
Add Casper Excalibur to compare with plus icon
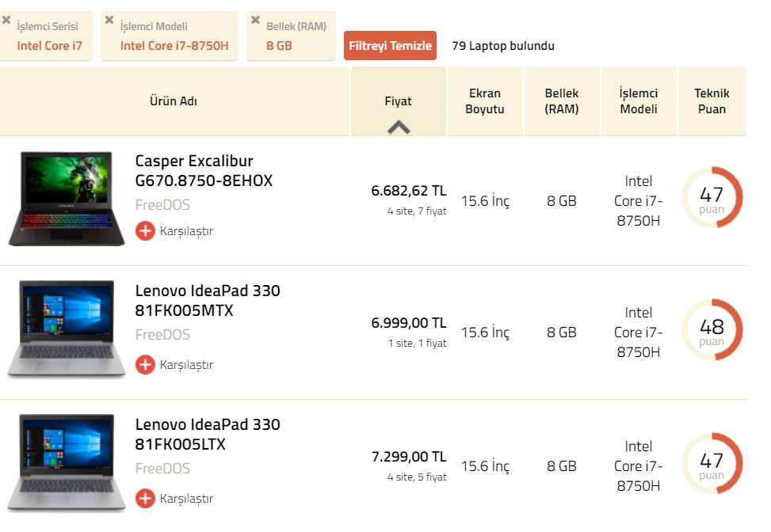click(145, 231)
